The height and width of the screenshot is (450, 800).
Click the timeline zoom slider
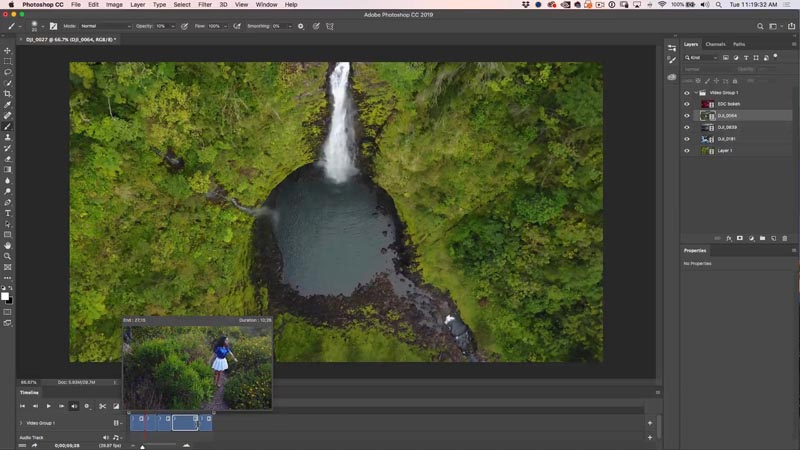(x=142, y=446)
